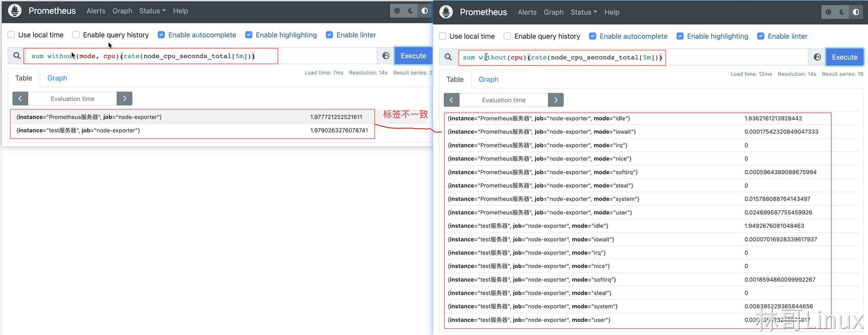Disable Enable linter checkbox in left window
This screenshot has height=335, width=868.
tap(330, 35)
